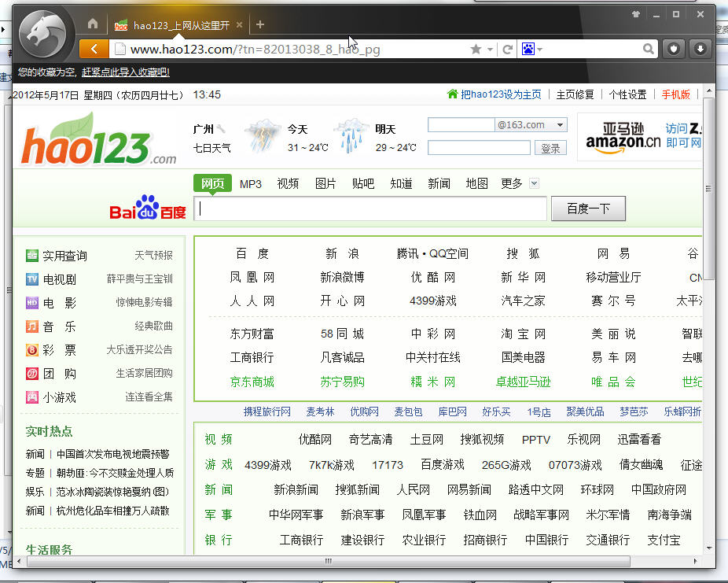Click the reload page icon
The height and width of the screenshot is (583, 728).
click(x=508, y=50)
